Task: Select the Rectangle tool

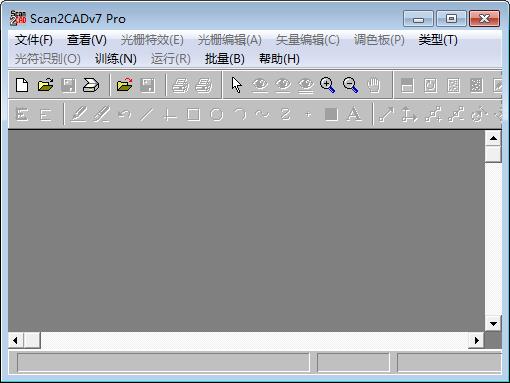Action: tap(193, 115)
